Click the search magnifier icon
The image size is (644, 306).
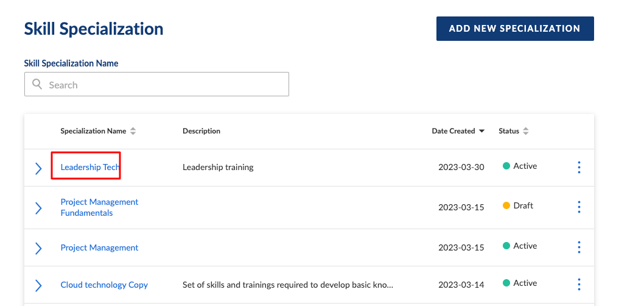point(37,84)
